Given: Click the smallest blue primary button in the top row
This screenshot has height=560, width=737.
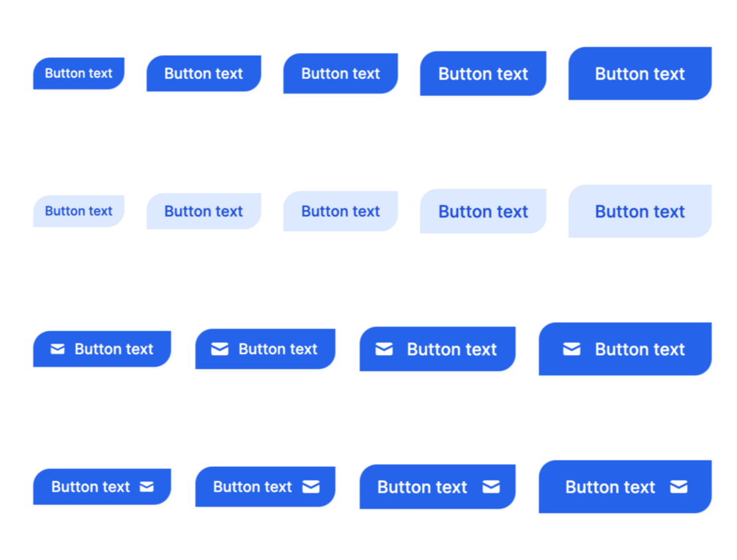Looking at the screenshot, I should (x=78, y=73).
